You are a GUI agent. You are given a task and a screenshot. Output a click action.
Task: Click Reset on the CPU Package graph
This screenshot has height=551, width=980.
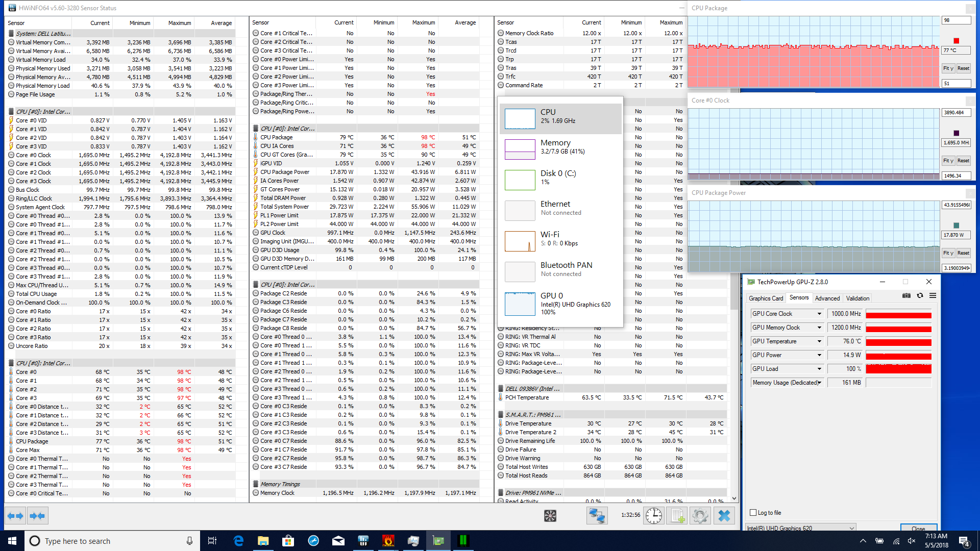963,68
